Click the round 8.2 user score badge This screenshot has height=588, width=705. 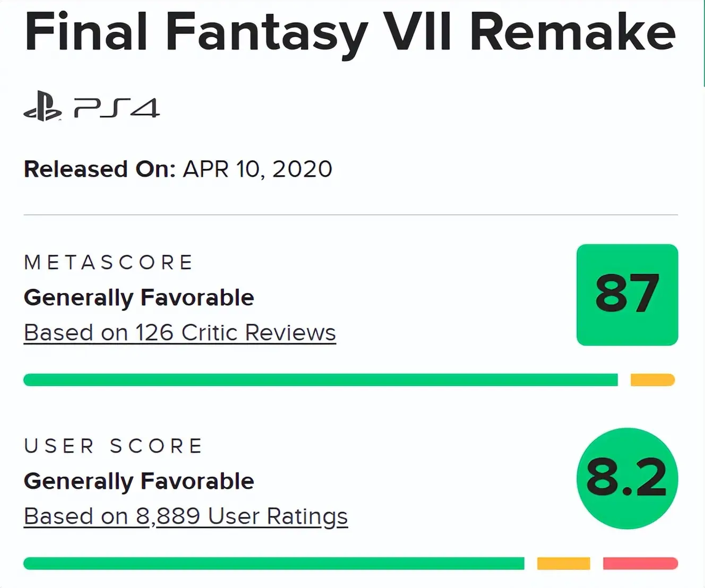point(627,478)
